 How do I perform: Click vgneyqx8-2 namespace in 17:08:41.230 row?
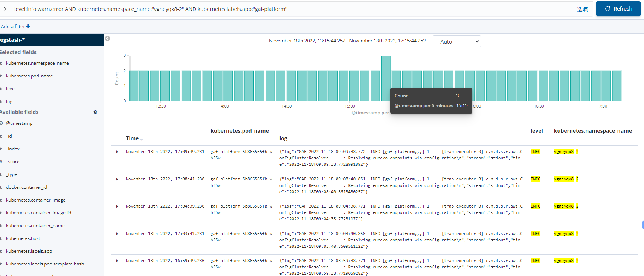point(566,179)
